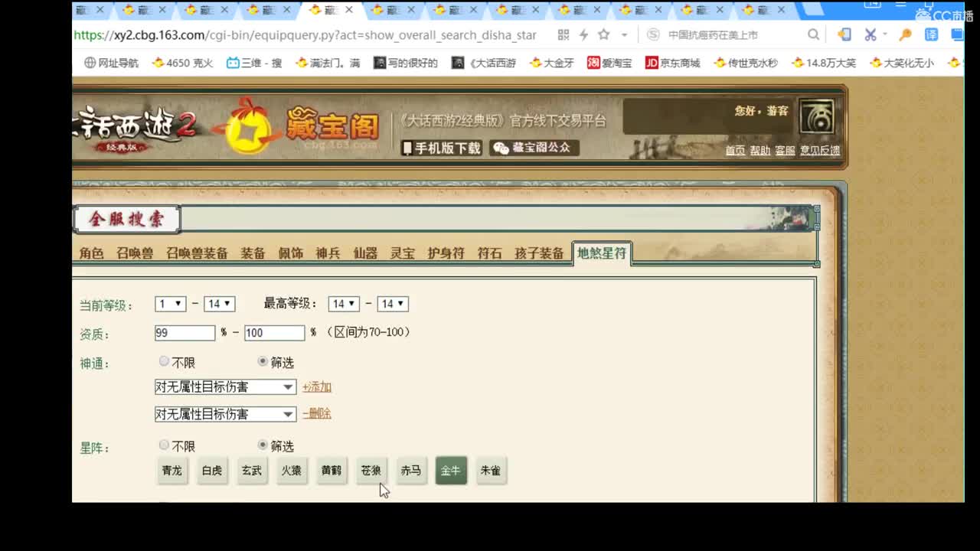
Task: Open the scissors screenshot tool icon
Action: coord(871,35)
